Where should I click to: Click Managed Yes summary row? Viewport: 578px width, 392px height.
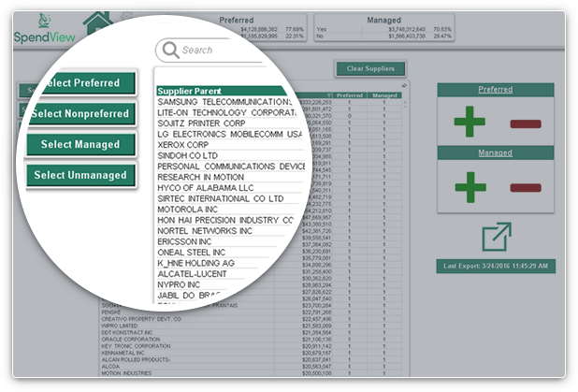[383, 29]
